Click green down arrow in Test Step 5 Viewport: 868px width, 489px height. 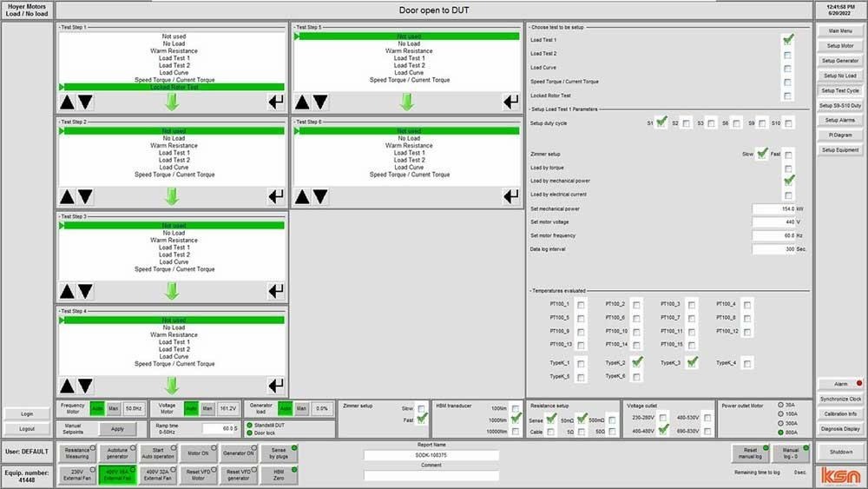[x=407, y=102]
